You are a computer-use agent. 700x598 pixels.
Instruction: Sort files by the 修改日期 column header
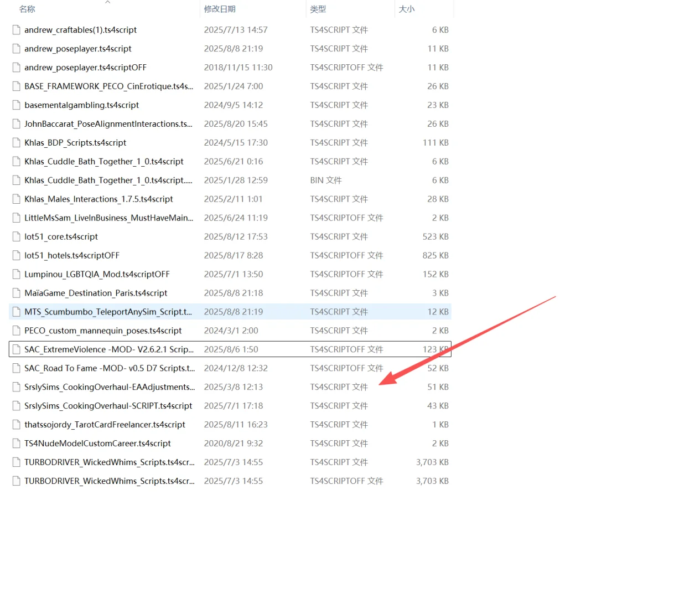tap(220, 9)
